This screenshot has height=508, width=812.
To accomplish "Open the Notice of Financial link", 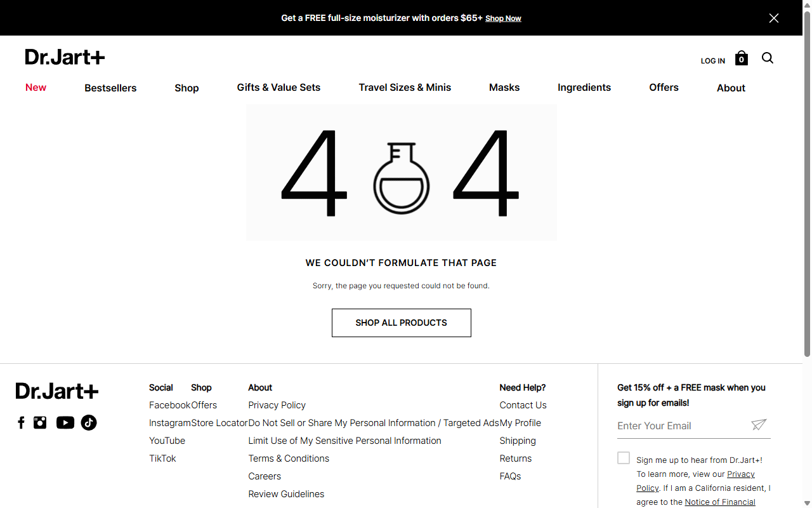I will [720, 502].
